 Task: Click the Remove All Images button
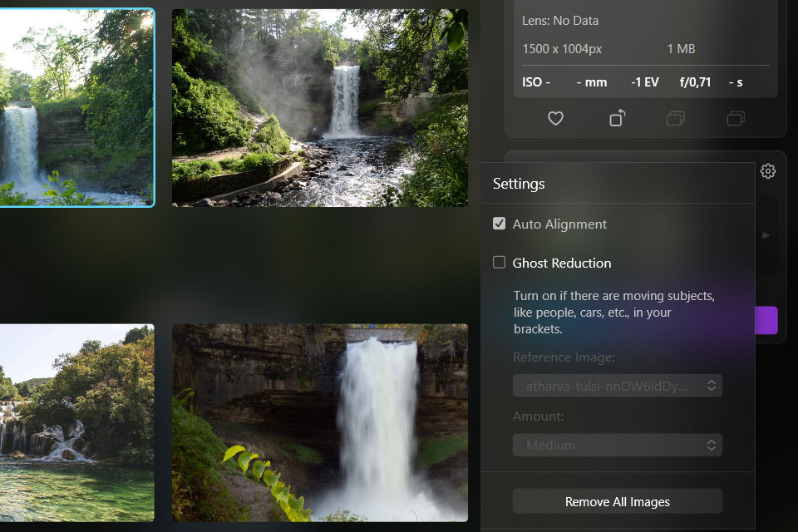[617, 501]
